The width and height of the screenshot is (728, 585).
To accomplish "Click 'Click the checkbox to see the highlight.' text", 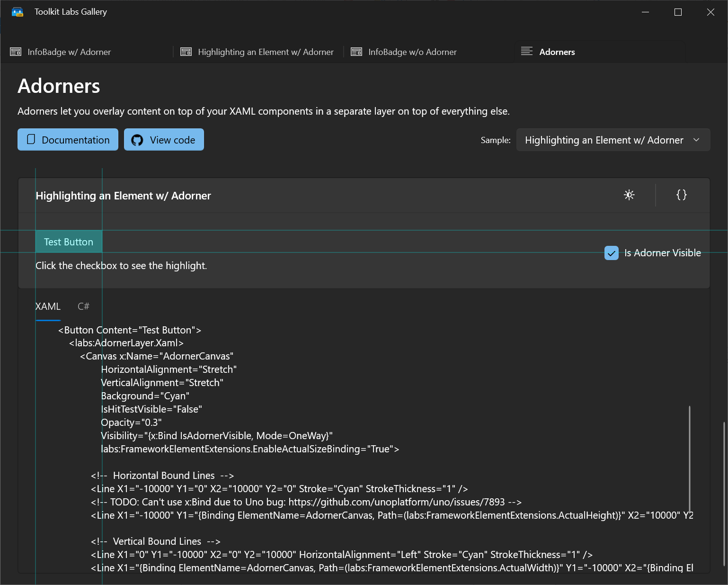I will [121, 266].
